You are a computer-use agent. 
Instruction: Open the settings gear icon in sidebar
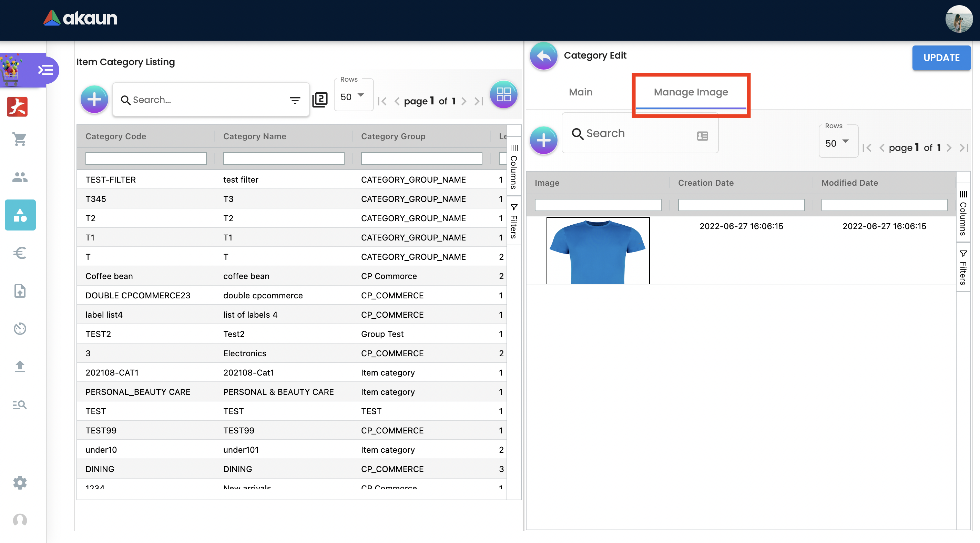coord(20,482)
